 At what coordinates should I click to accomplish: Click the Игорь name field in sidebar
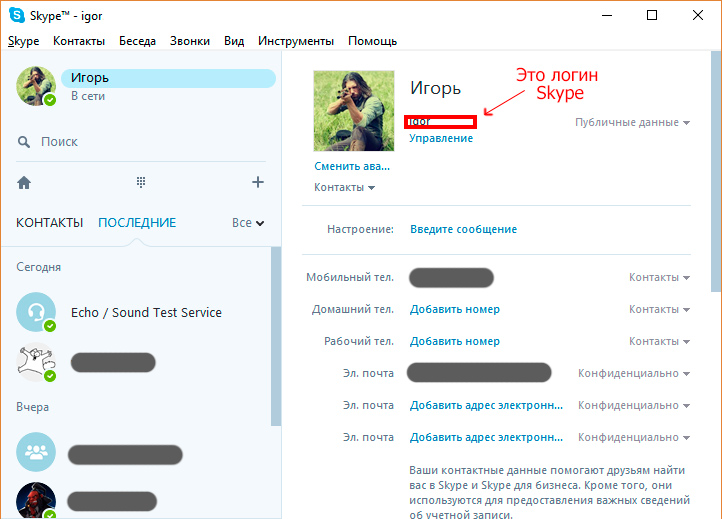click(169, 78)
